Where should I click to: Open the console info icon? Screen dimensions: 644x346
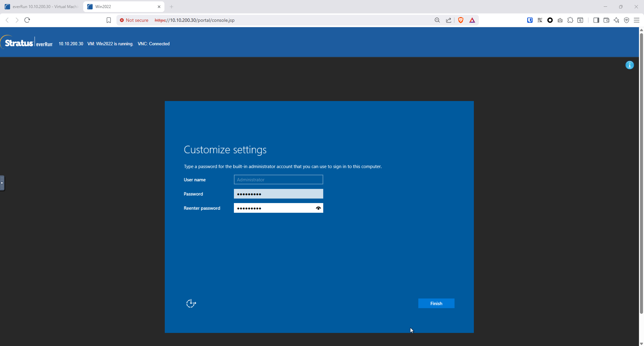tap(630, 65)
